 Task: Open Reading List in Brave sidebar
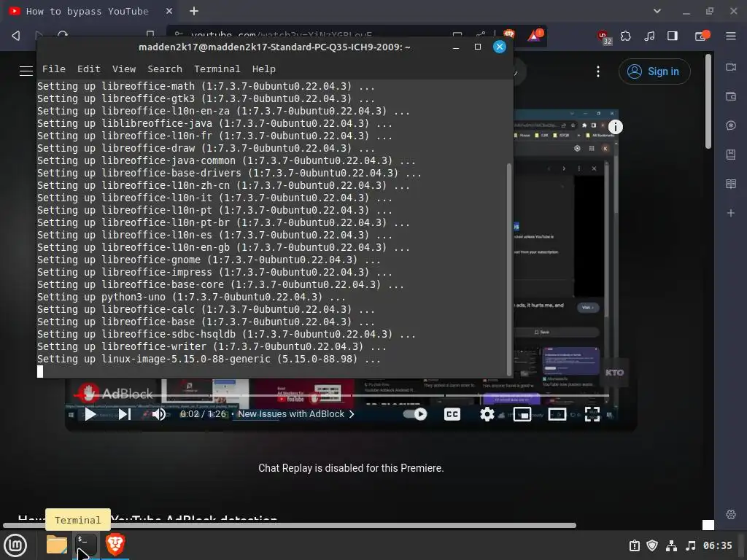[x=731, y=184]
